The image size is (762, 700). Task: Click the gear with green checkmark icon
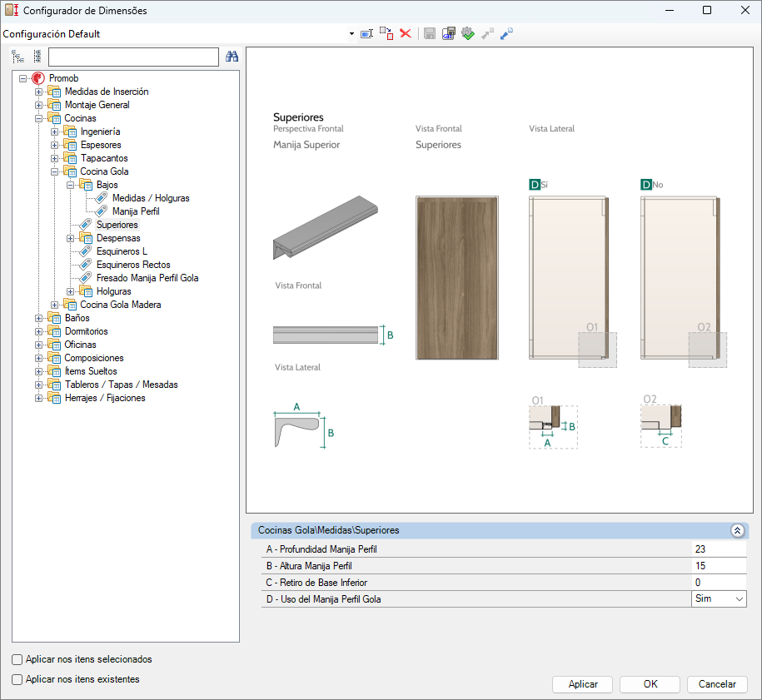point(467,33)
